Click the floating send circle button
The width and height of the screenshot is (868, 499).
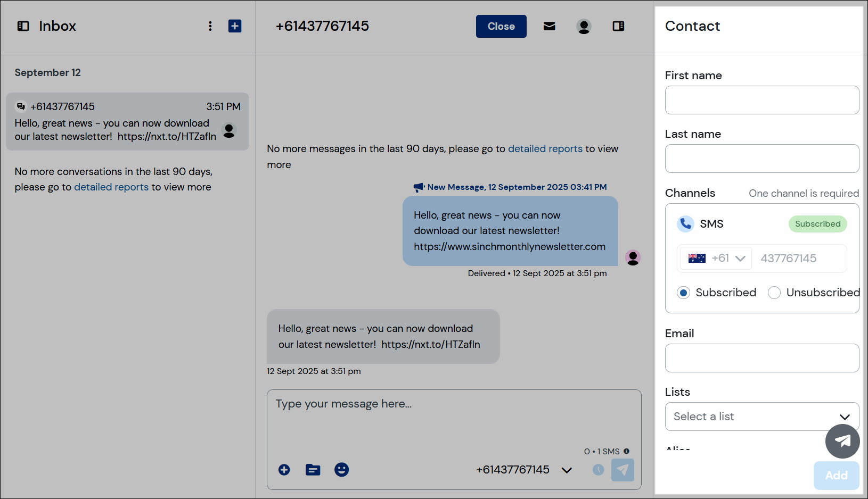(x=842, y=441)
